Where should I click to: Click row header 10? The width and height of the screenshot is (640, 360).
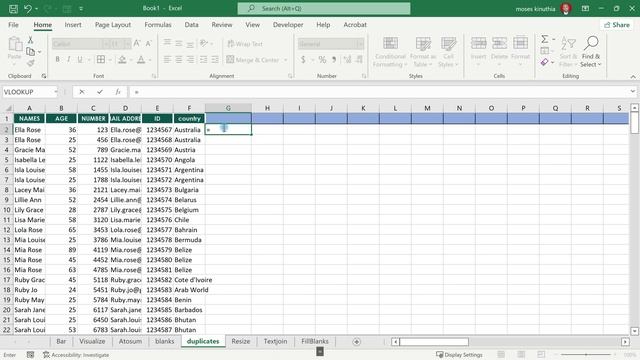7,210
